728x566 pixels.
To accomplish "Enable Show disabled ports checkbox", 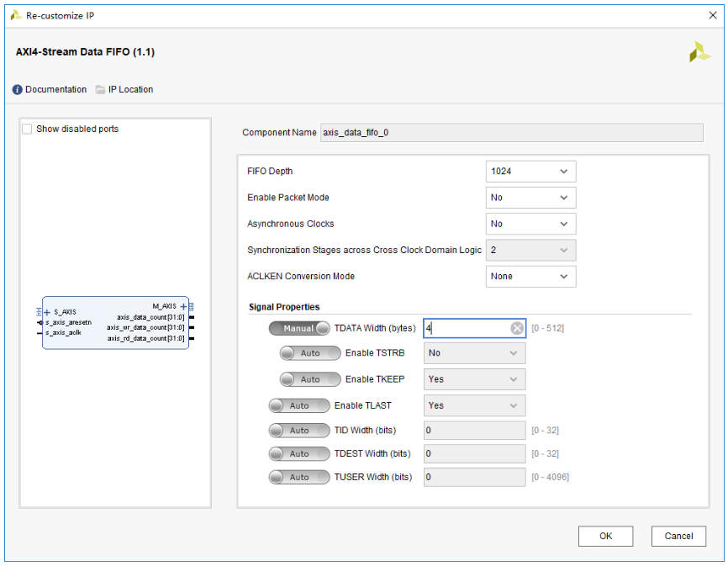I will pos(28,129).
